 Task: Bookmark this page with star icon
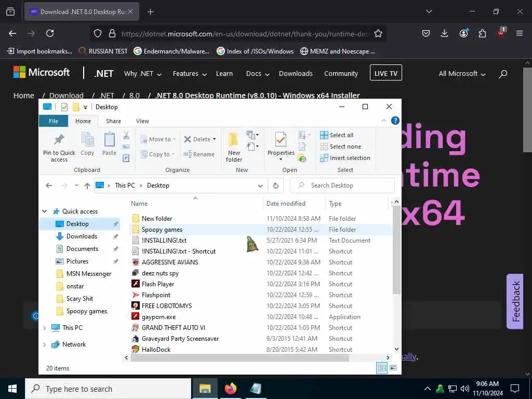pyautogui.click(x=378, y=33)
